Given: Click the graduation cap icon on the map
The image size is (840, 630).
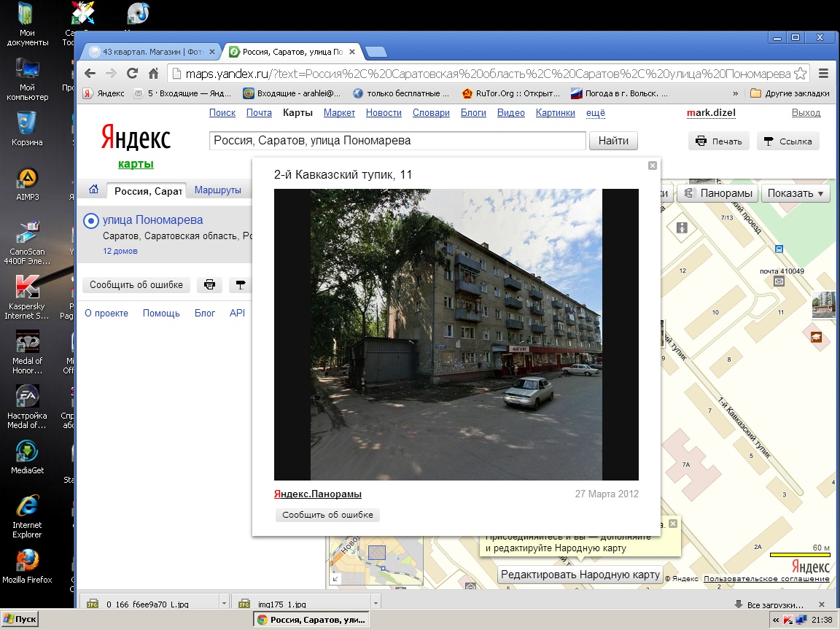Looking at the screenshot, I should click(x=816, y=336).
